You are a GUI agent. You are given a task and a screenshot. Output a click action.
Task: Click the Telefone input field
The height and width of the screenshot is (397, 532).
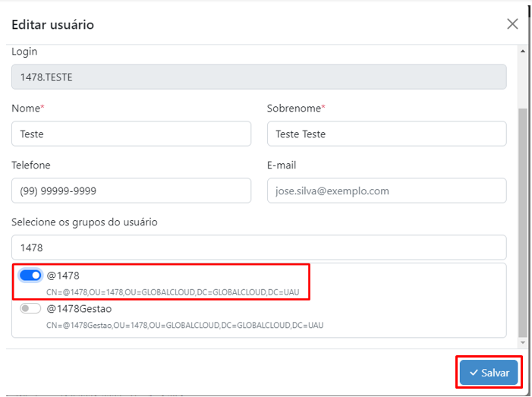pyautogui.click(x=131, y=191)
